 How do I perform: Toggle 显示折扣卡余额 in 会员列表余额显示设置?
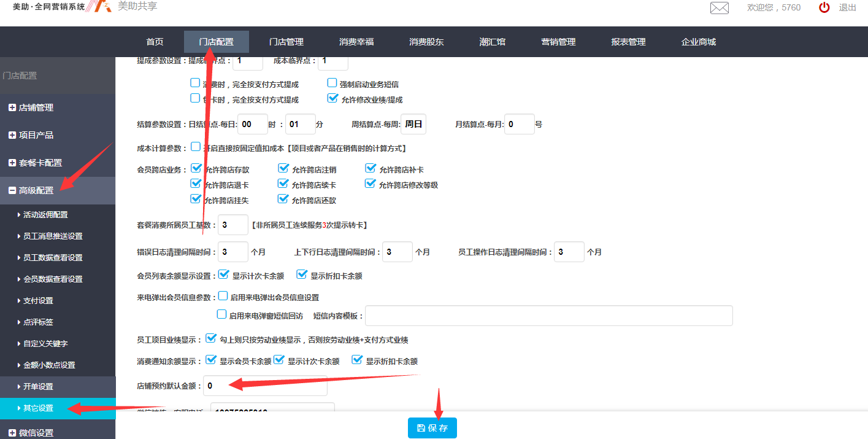302,274
